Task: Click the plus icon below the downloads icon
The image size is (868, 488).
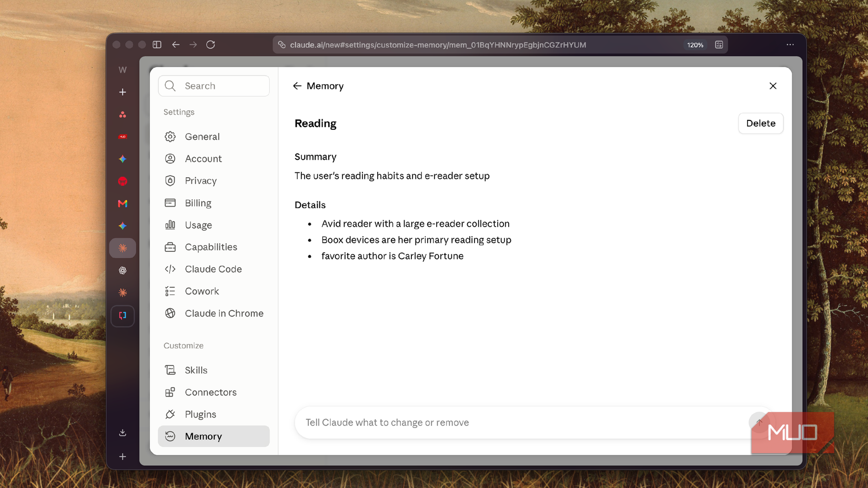Action: point(123,457)
